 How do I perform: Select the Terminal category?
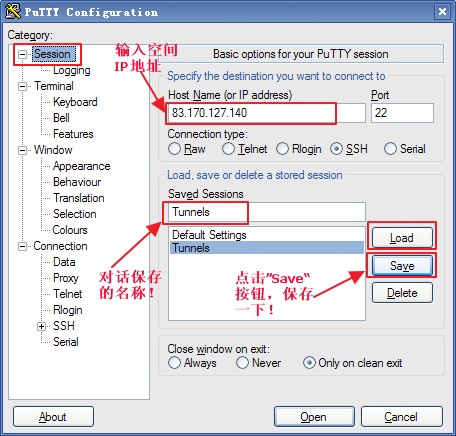pyautogui.click(x=54, y=86)
